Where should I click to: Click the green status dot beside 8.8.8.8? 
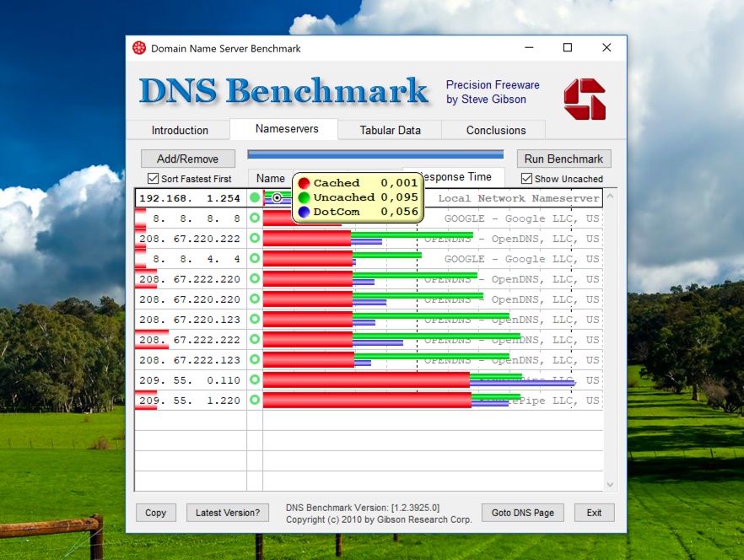[x=253, y=218]
